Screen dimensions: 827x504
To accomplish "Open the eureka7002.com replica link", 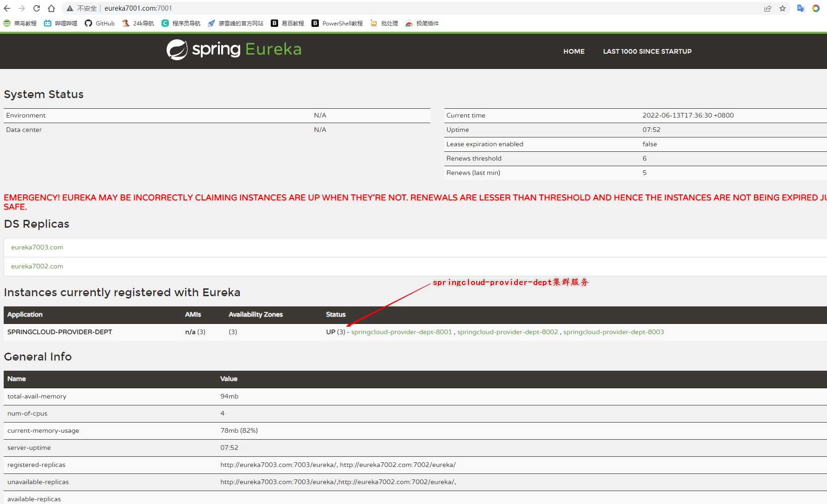I will [x=37, y=266].
